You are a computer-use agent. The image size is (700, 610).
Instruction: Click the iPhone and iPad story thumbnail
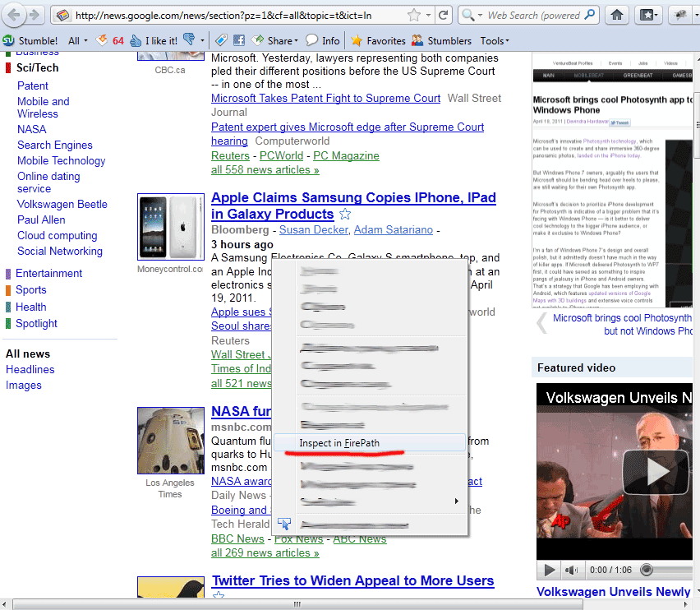point(171,226)
